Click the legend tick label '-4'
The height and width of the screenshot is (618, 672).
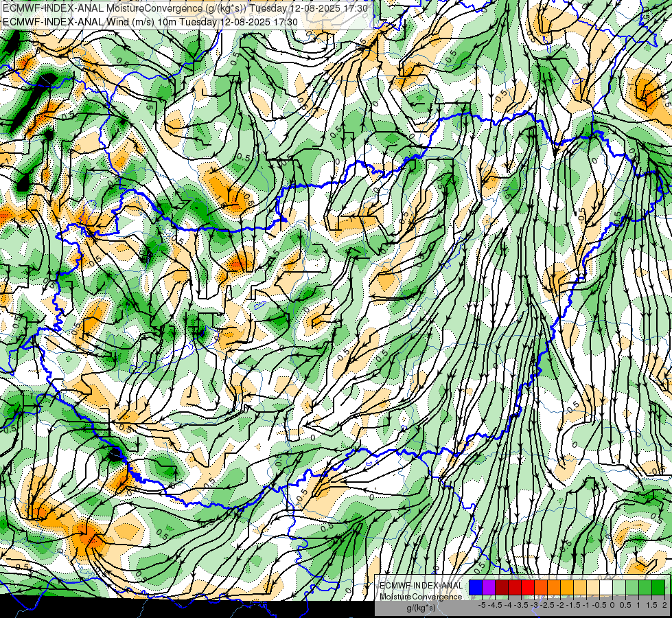[x=509, y=605]
